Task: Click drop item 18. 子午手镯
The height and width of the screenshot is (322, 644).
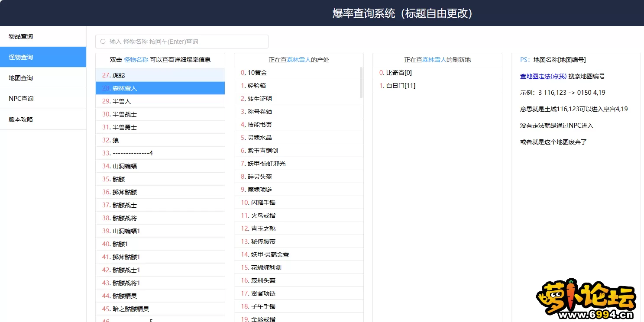Action: (299, 306)
